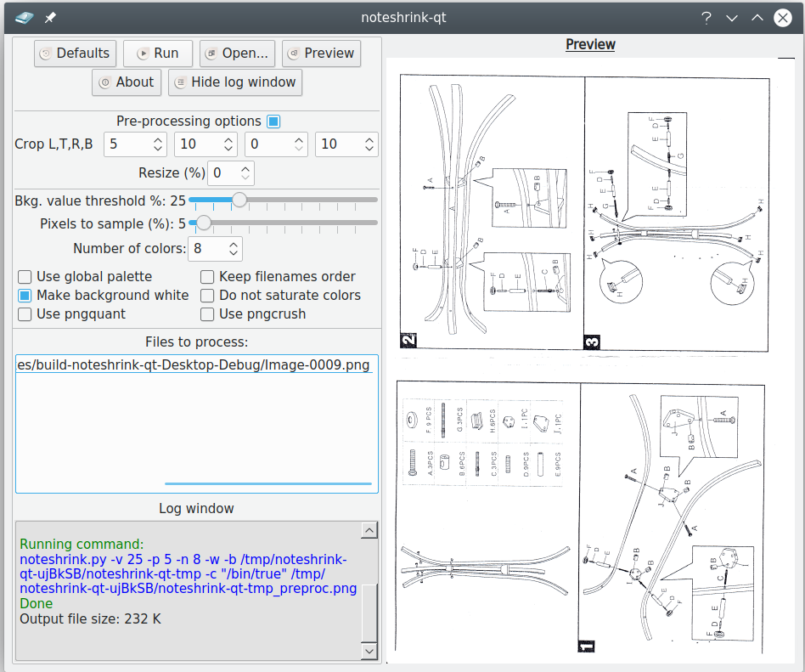Enable Use pngquant option

pos(25,314)
